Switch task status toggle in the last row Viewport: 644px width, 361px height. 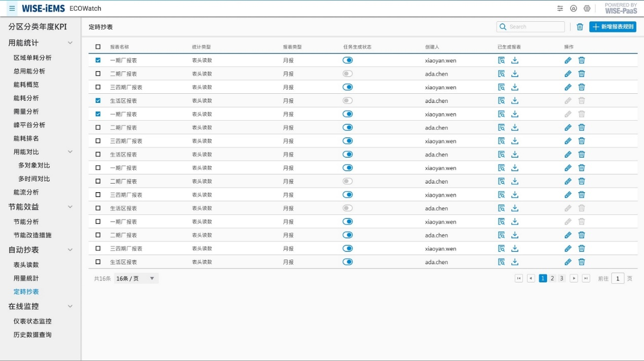coord(348,262)
